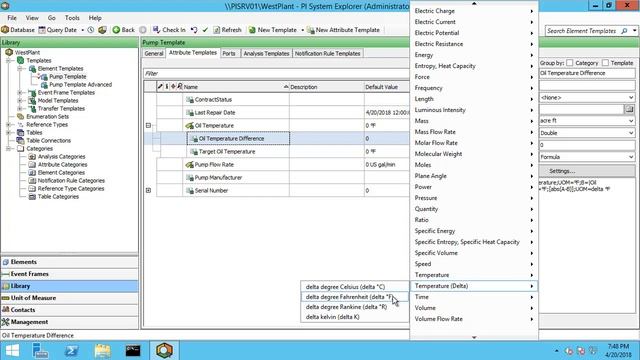This screenshot has height=360, width=640.
Task: Collapse the Templates tree node
Action: pyautogui.click(x=8, y=60)
